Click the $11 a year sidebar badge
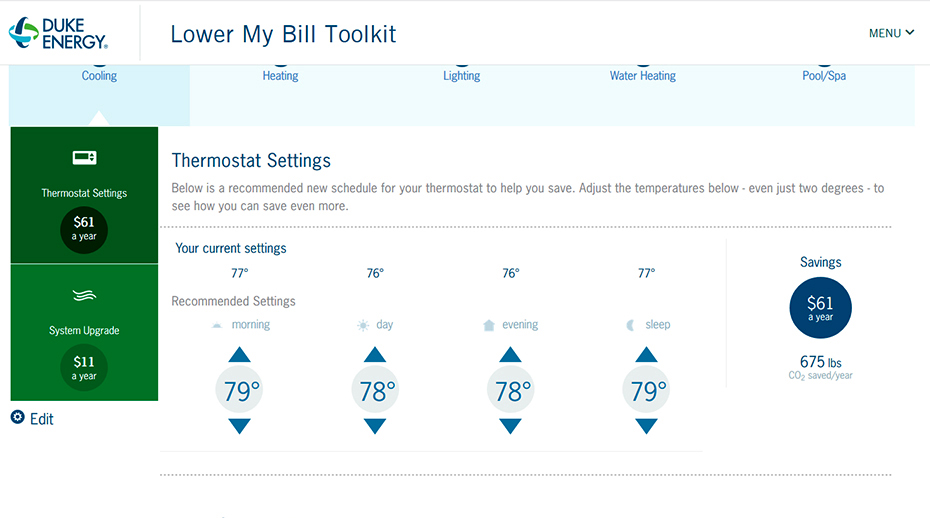This screenshot has height=518, width=930. click(x=84, y=368)
